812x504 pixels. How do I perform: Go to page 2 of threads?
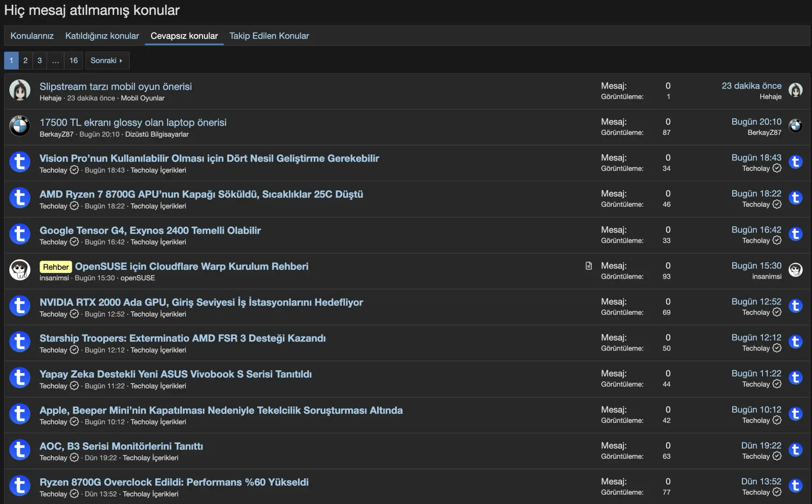tap(25, 61)
